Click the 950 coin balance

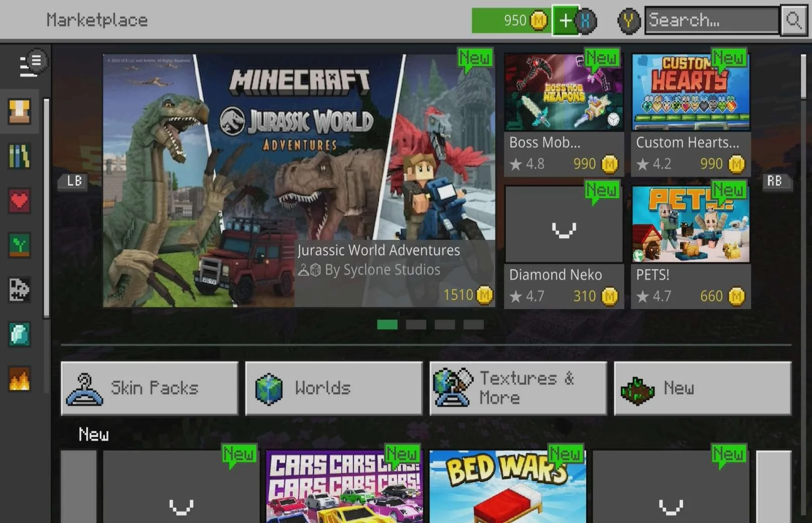point(515,21)
